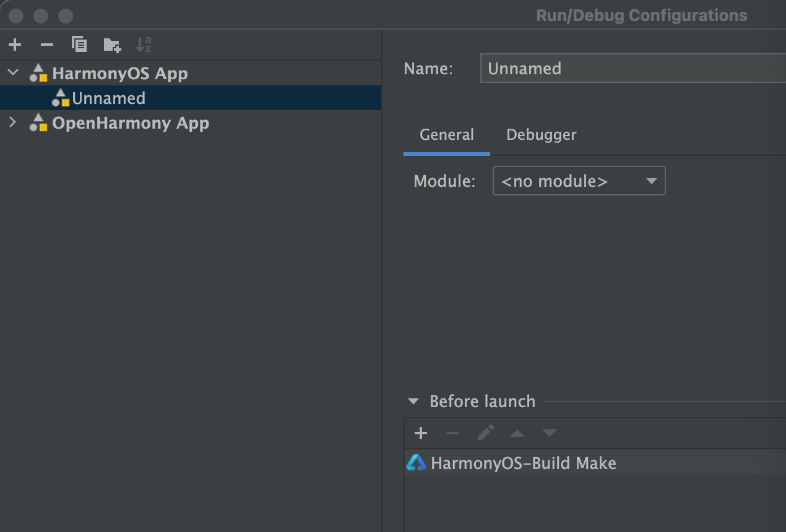Image resolution: width=786 pixels, height=532 pixels.
Task: Expand the OpenHarmony App tree node
Action: pos(13,122)
